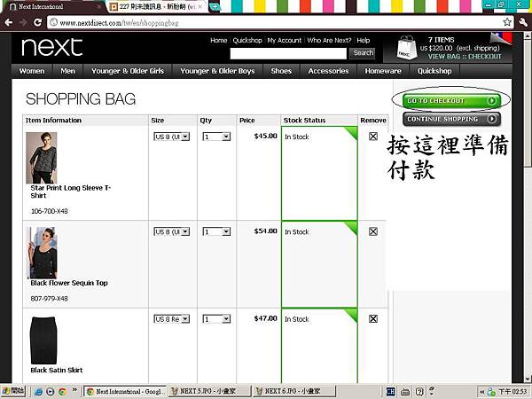Click the Quickshop link in the top header

tap(247, 41)
